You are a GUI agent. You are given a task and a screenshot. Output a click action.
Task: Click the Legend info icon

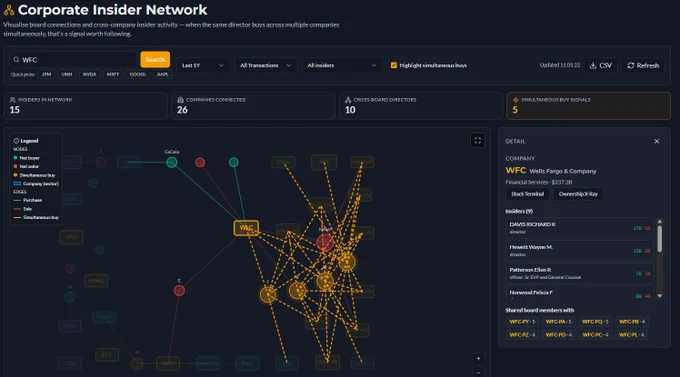click(x=16, y=141)
